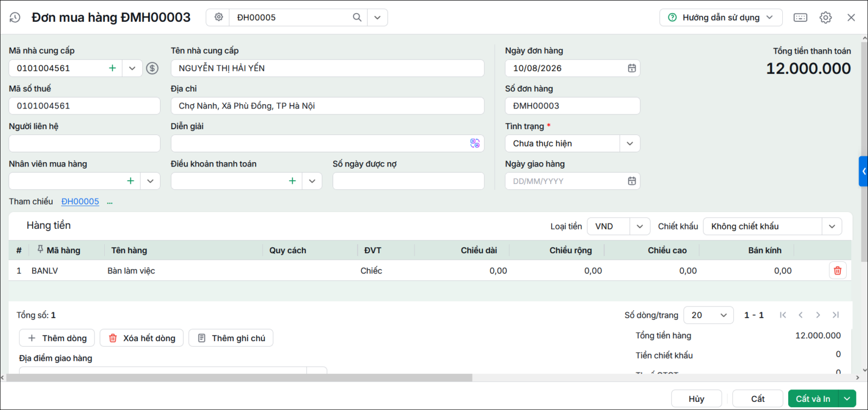Expand the Loại tiền VND dropdown
Screen dimensions: 868x410
(x=640, y=226)
